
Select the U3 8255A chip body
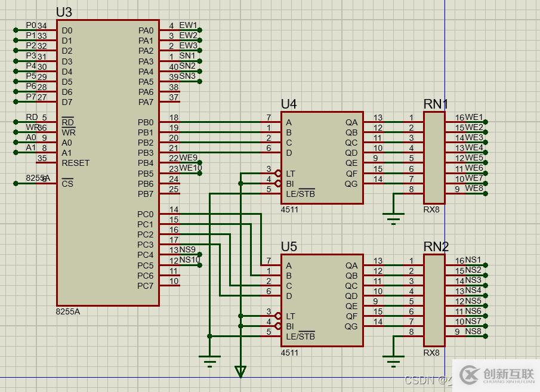tap(108, 162)
